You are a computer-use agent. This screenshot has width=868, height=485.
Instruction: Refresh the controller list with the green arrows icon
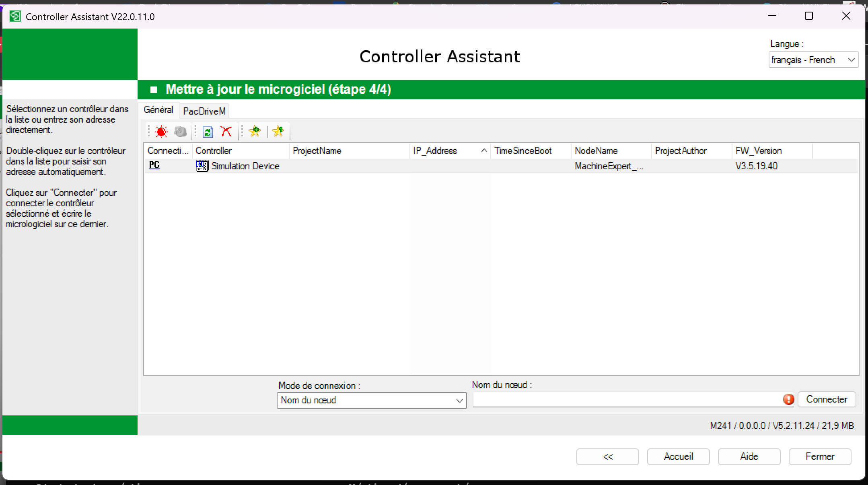(x=208, y=132)
